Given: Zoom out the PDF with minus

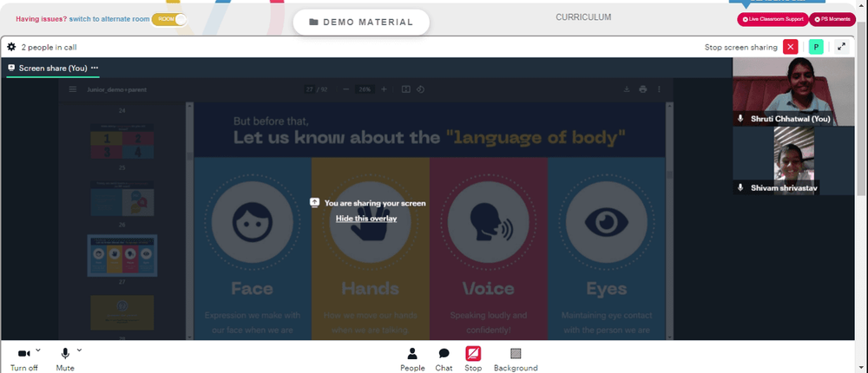Looking at the screenshot, I should [346, 89].
